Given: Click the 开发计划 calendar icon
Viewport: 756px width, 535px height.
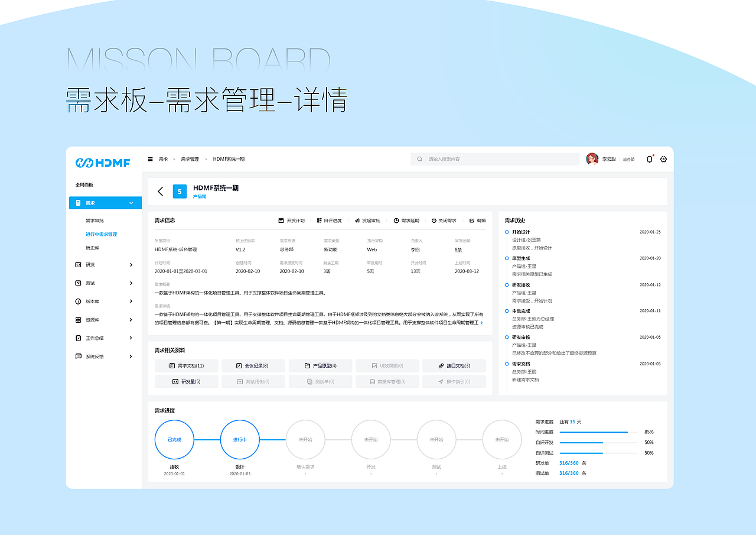Looking at the screenshot, I should click(281, 221).
